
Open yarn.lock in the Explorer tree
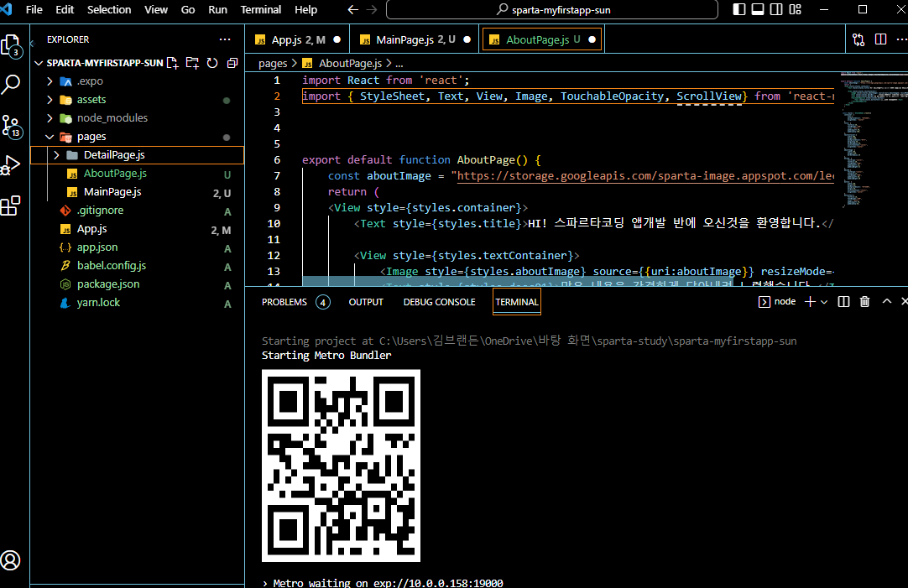click(138, 303)
